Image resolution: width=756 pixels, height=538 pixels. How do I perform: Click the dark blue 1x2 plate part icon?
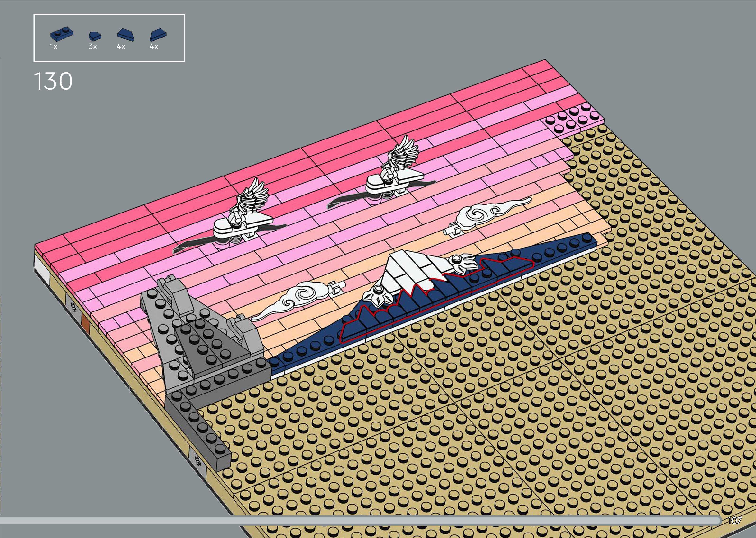(61, 34)
